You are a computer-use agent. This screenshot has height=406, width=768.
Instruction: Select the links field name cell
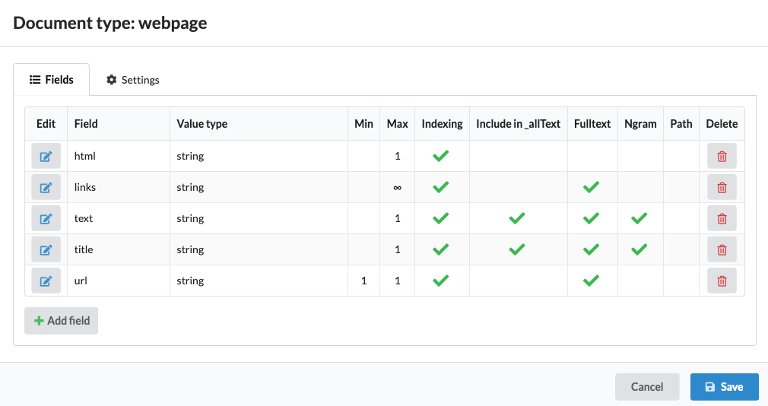(119, 187)
